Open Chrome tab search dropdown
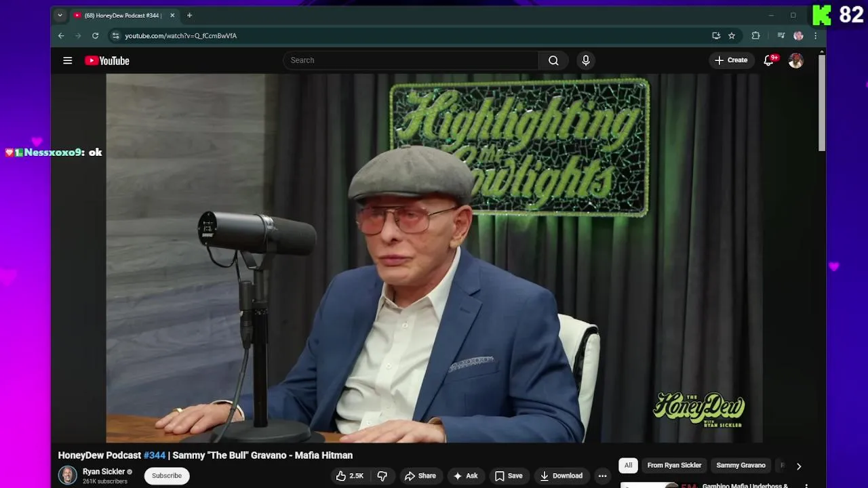Screen dimensions: 868x488 click(x=60, y=15)
